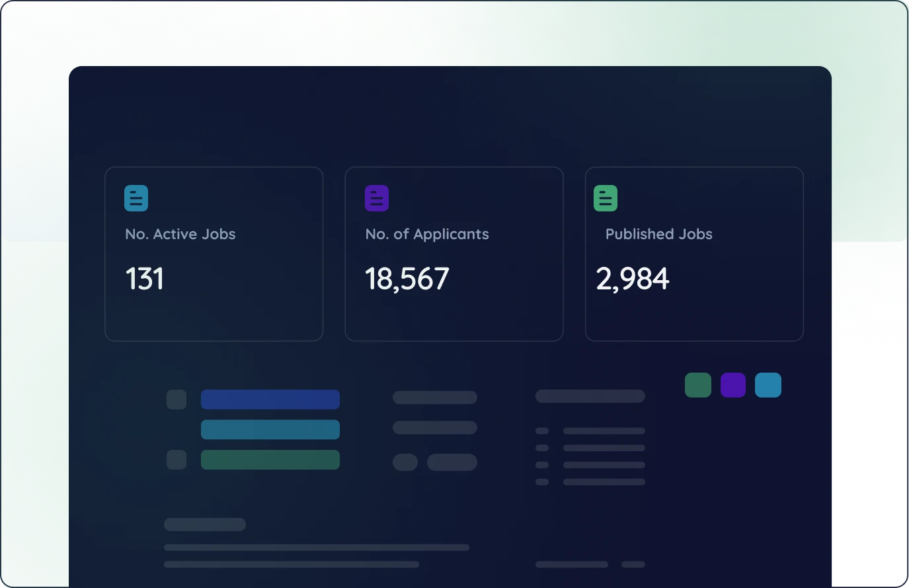The width and height of the screenshot is (909, 588).
Task: Toggle the gray checkbox beside the dark blue bar
Action: (177, 400)
